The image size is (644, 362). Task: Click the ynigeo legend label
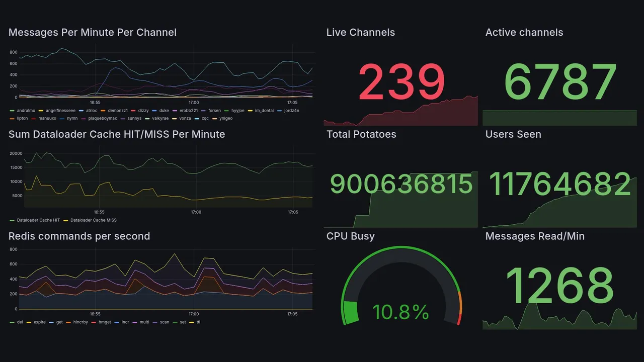(x=226, y=118)
